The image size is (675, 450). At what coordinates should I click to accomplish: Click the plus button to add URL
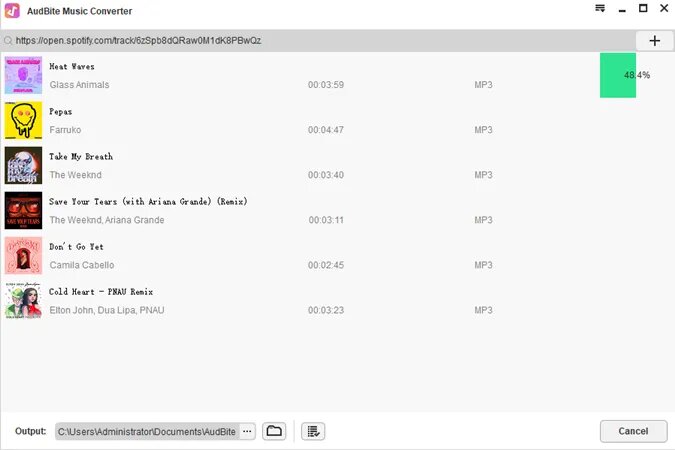(654, 41)
